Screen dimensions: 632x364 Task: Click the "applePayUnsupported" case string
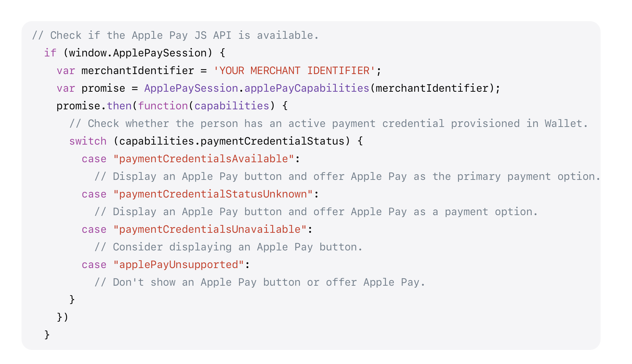(x=179, y=265)
